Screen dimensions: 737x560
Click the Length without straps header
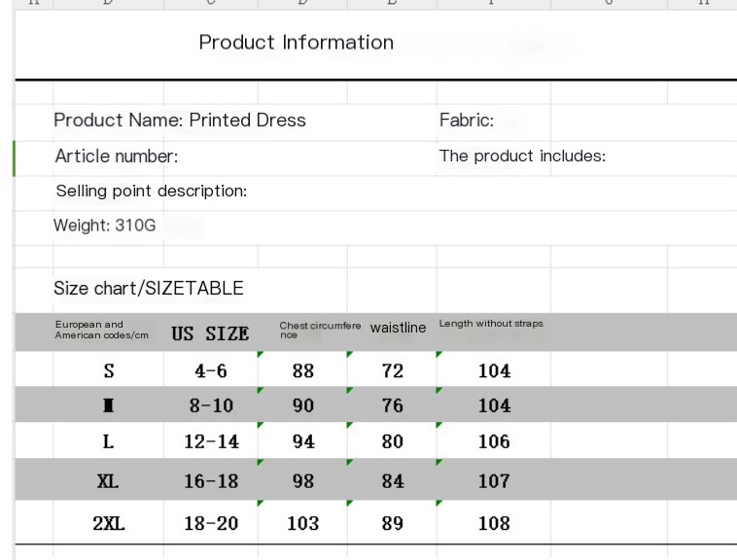(491, 324)
